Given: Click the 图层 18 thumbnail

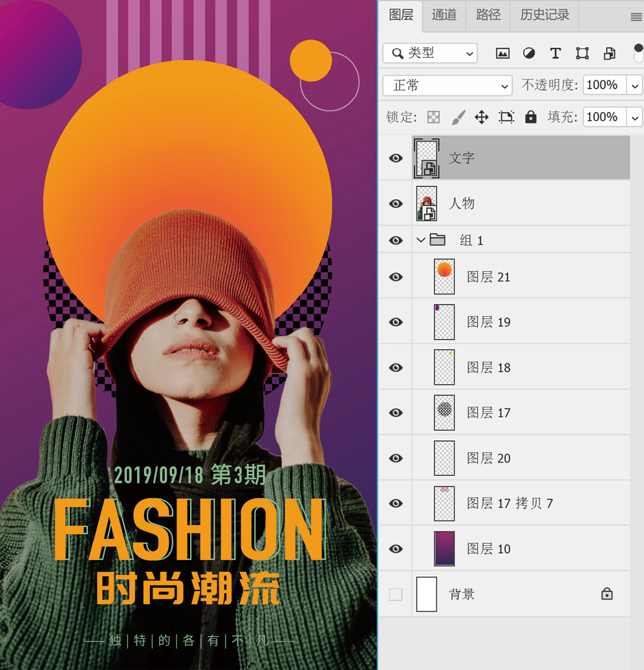Looking at the screenshot, I should 444,367.
